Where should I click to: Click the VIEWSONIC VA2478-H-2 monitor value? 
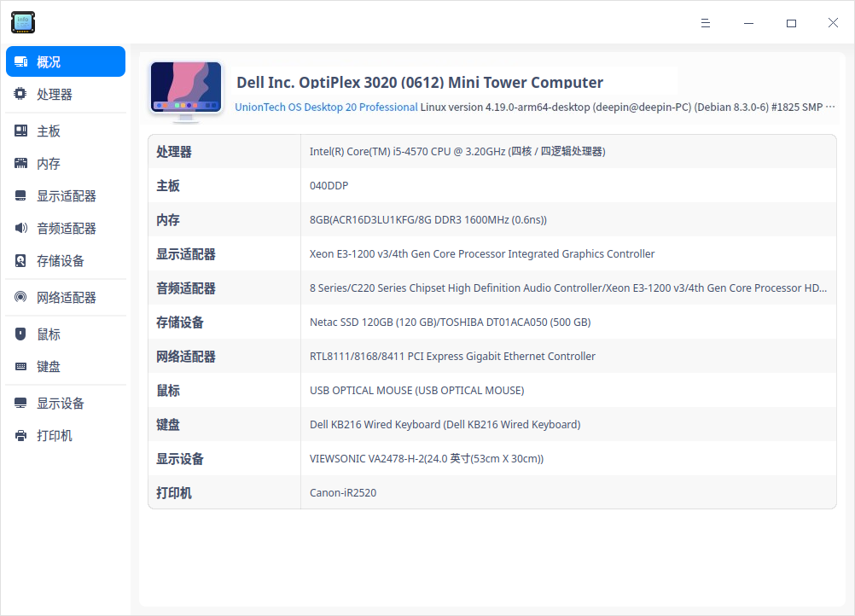click(427, 459)
